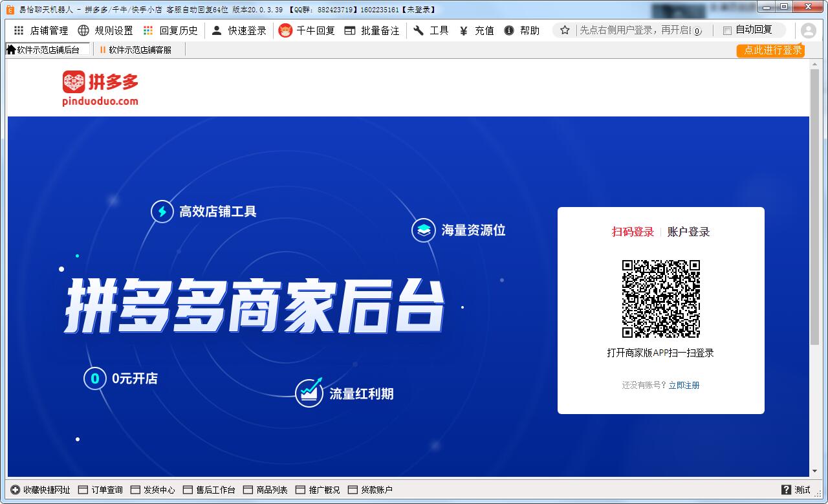
Task: Click the scrollbar down arrow
Action: coord(814,472)
